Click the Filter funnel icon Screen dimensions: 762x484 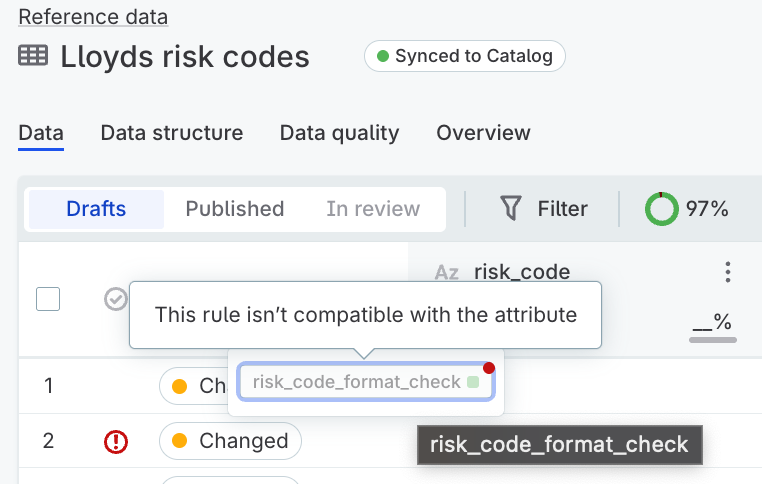click(x=511, y=209)
